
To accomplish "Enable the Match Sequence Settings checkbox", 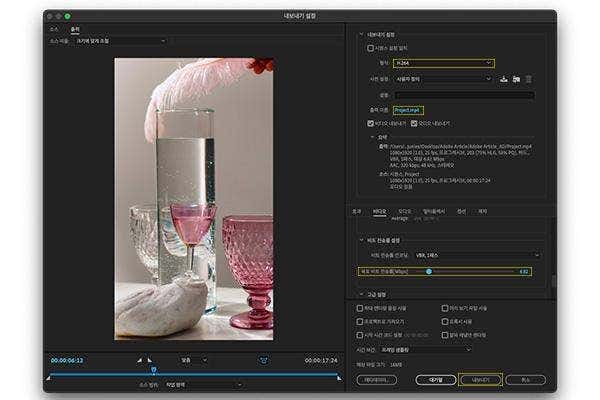I will point(370,47).
